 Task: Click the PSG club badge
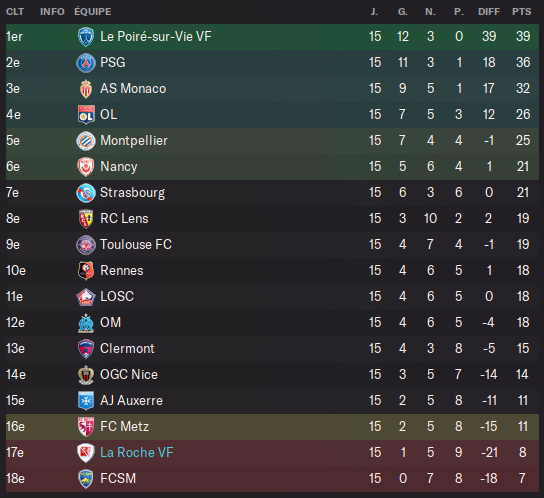86,63
